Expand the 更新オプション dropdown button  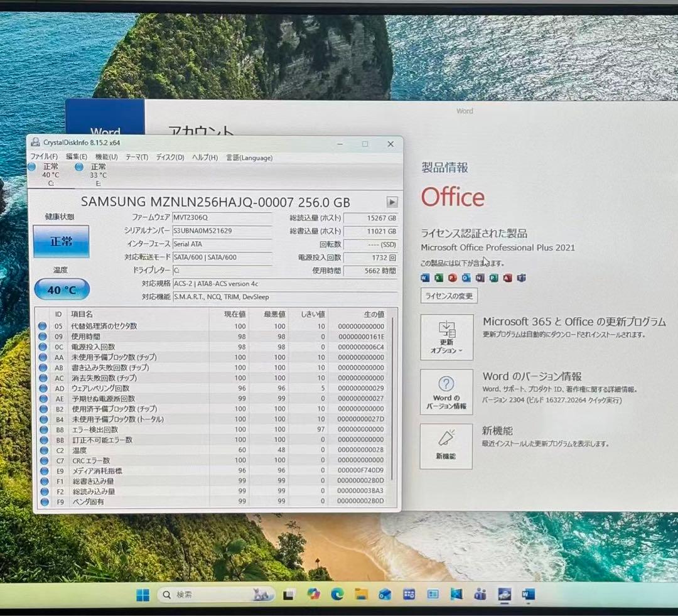[447, 337]
